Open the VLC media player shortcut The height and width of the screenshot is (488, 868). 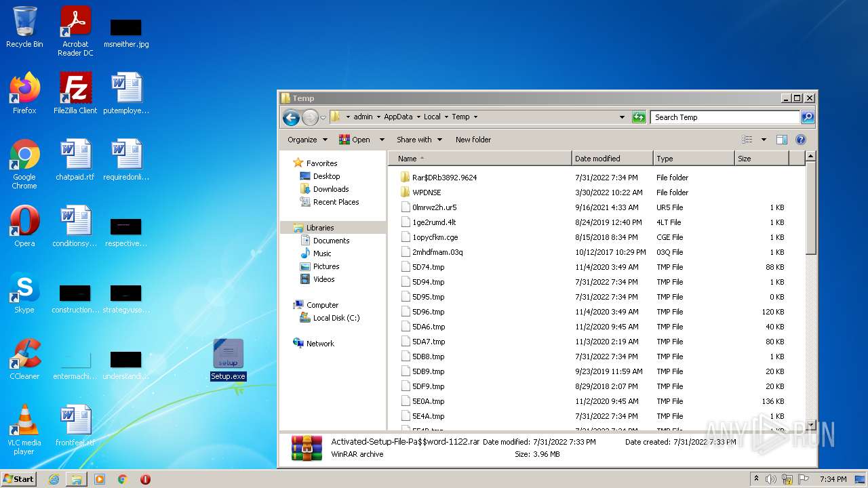click(24, 430)
